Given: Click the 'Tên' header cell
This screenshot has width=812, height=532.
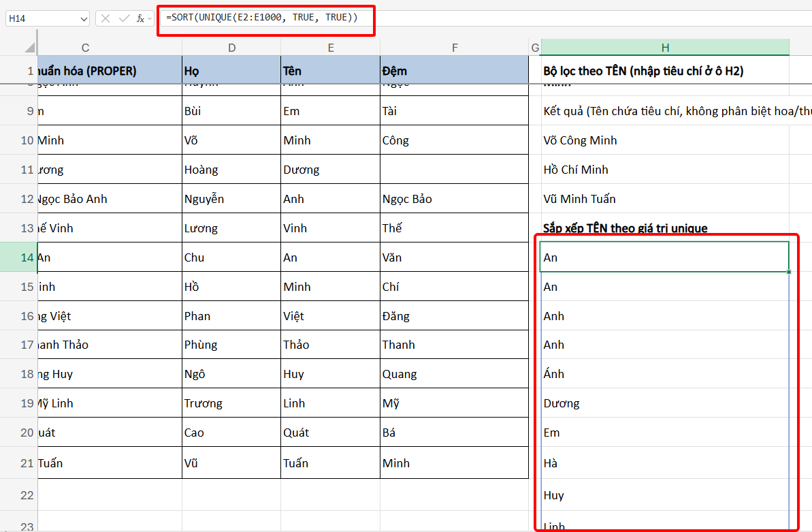Looking at the screenshot, I should (331, 71).
